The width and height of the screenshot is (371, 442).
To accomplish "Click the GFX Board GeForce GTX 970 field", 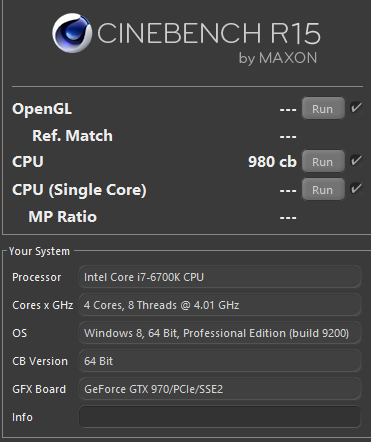I will (x=220, y=389).
